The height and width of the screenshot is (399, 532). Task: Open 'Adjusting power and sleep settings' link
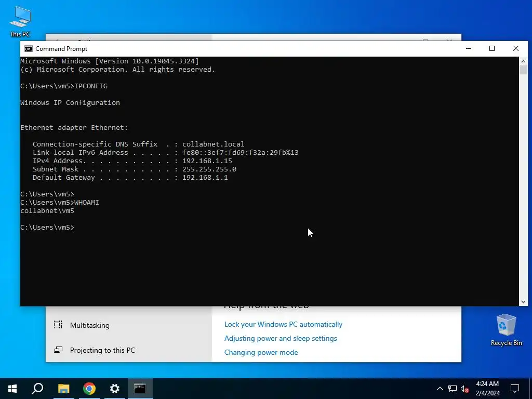[x=281, y=338]
